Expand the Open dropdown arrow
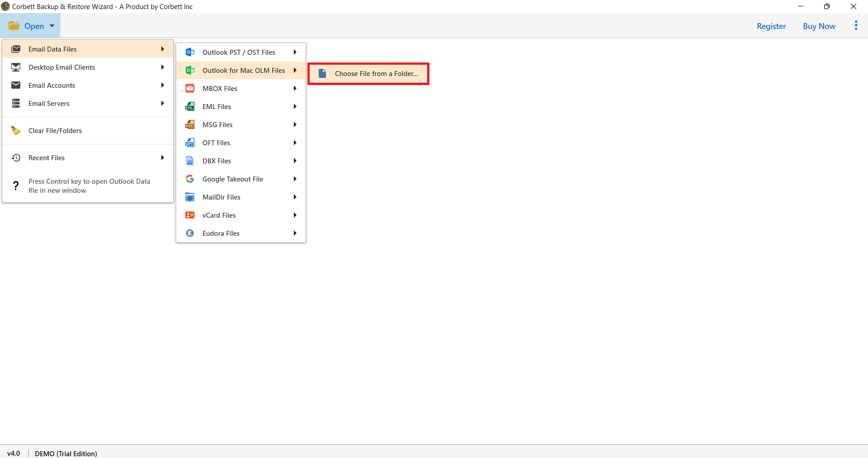868x458 pixels. pos(52,26)
